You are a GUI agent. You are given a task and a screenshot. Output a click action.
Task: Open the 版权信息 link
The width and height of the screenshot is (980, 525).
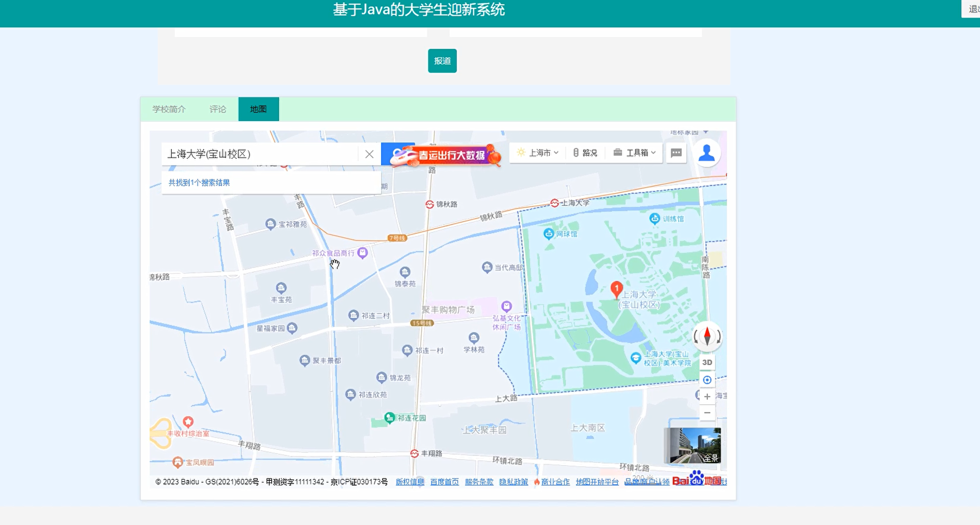click(x=410, y=482)
